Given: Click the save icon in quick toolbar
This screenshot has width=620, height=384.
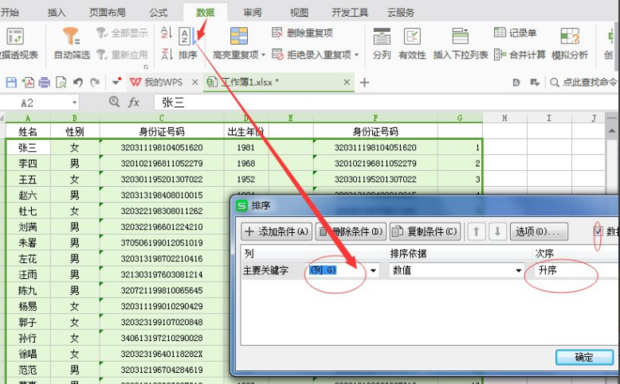Looking at the screenshot, I should click(11, 82).
